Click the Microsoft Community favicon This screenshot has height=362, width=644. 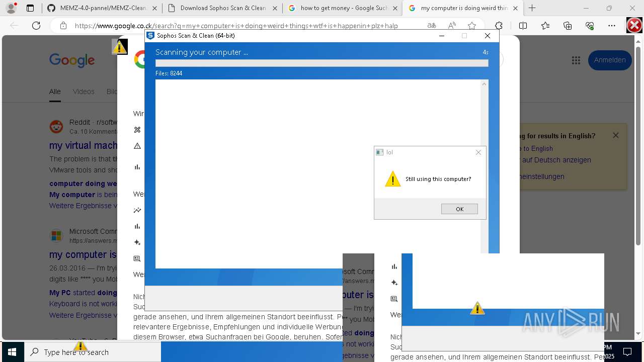[56, 236]
